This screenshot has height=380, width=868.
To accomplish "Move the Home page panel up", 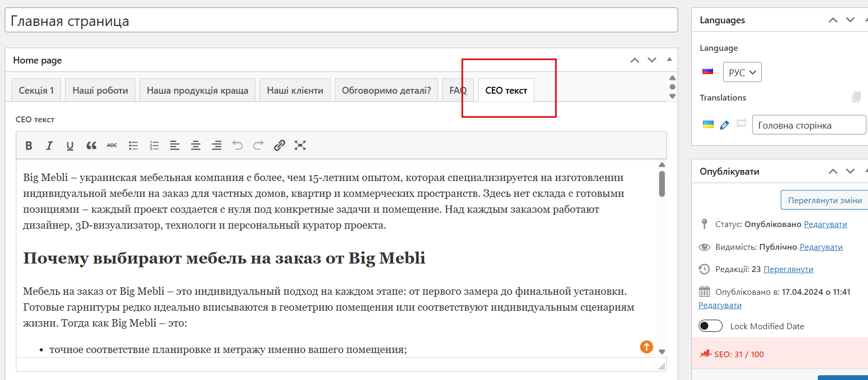I will click(635, 60).
